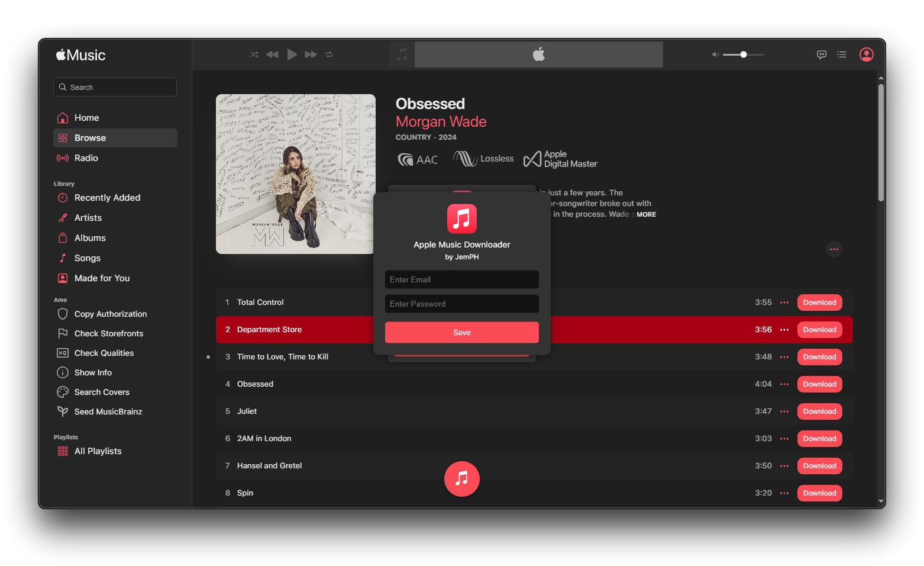Select track 8 Spin
Image resolution: width=924 pixels, height=566 pixels.
point(534,493)
